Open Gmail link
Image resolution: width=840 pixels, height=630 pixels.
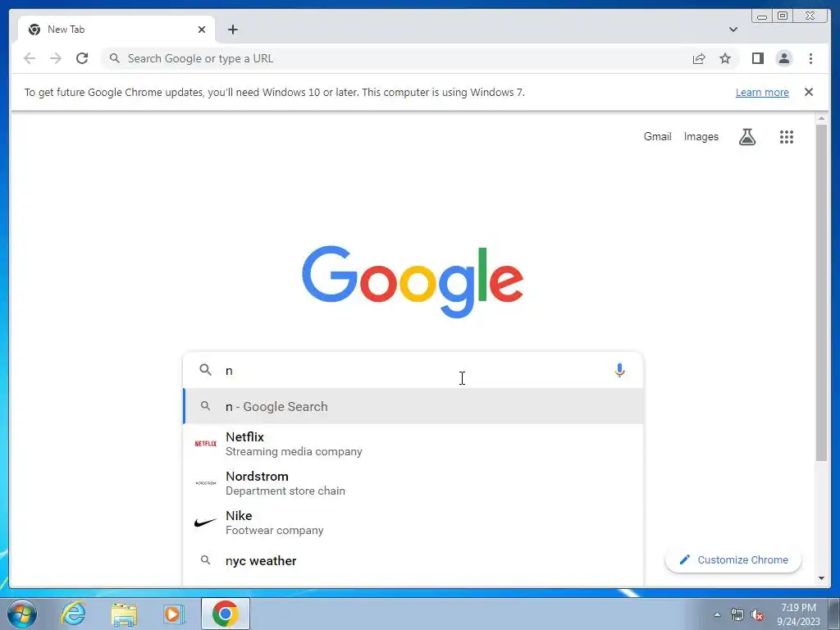[x=657, y=137]
